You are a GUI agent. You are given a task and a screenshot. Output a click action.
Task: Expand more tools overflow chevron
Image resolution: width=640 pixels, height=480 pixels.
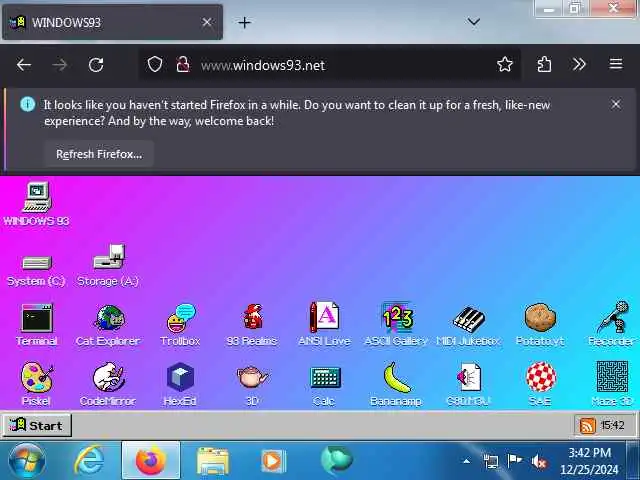[x=579, y=64]
